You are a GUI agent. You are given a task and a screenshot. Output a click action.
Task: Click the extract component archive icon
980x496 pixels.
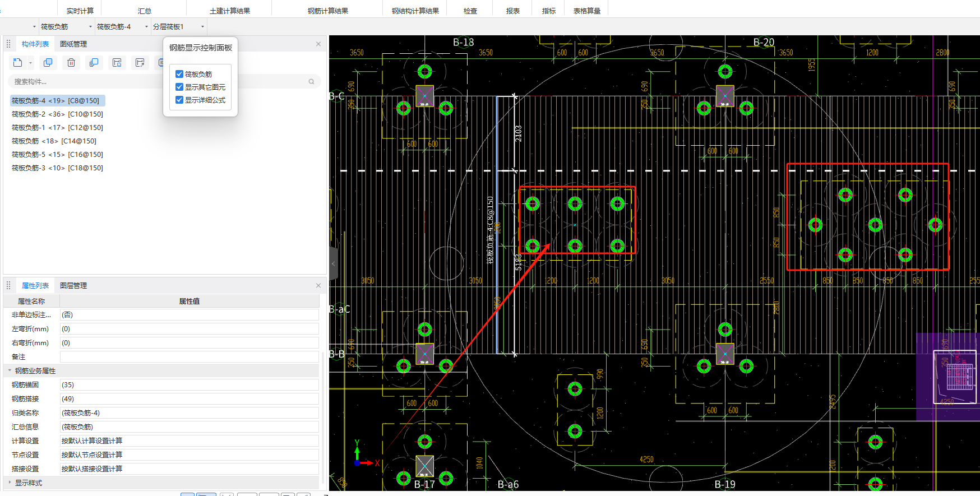tap(140, 63)
